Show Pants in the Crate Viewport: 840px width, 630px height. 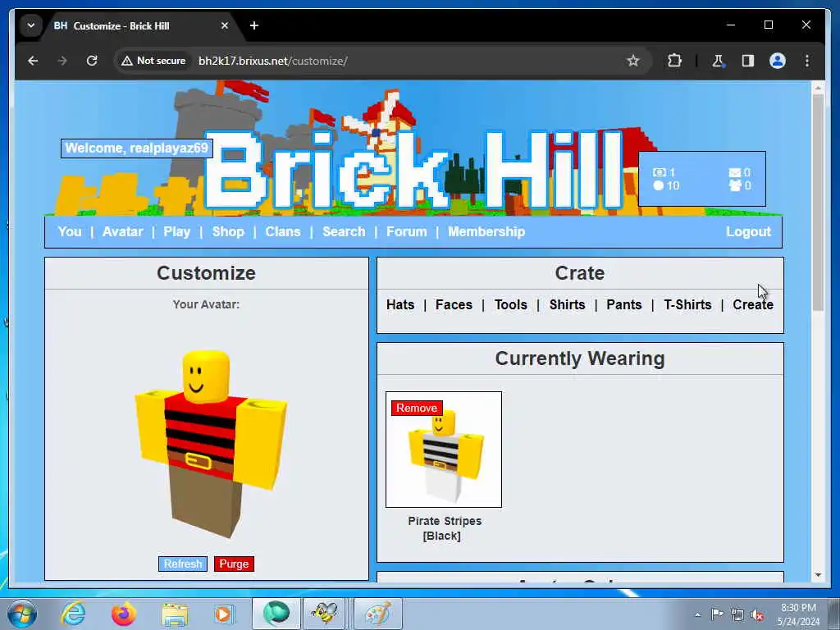click(x=624, y=304)
